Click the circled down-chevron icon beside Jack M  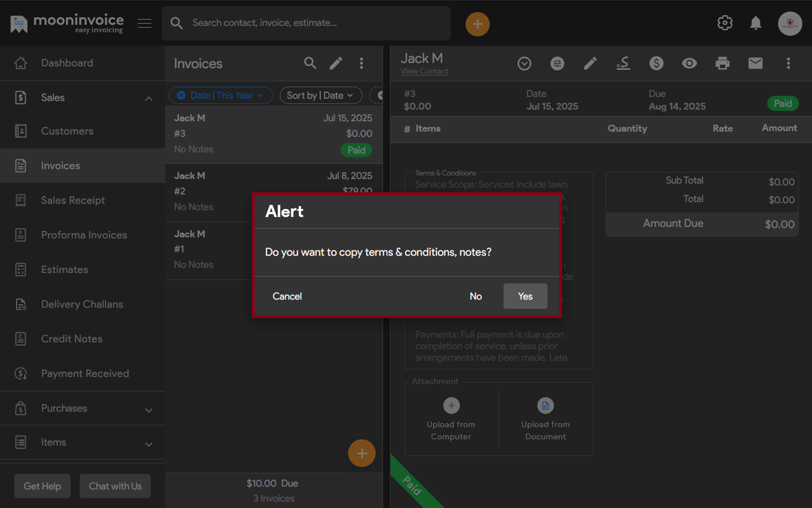pyautogui.click(x=524, y=64)
